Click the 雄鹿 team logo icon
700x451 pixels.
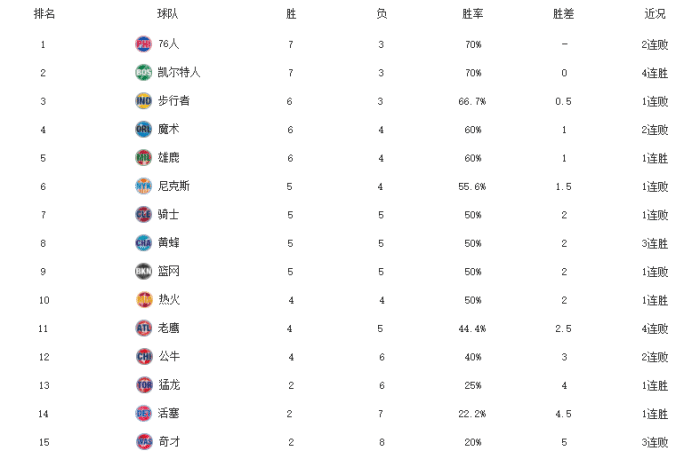click(143, 157)
